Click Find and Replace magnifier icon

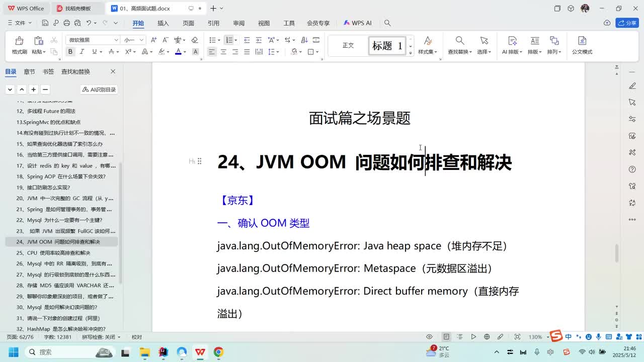click(x=460, y=41)
